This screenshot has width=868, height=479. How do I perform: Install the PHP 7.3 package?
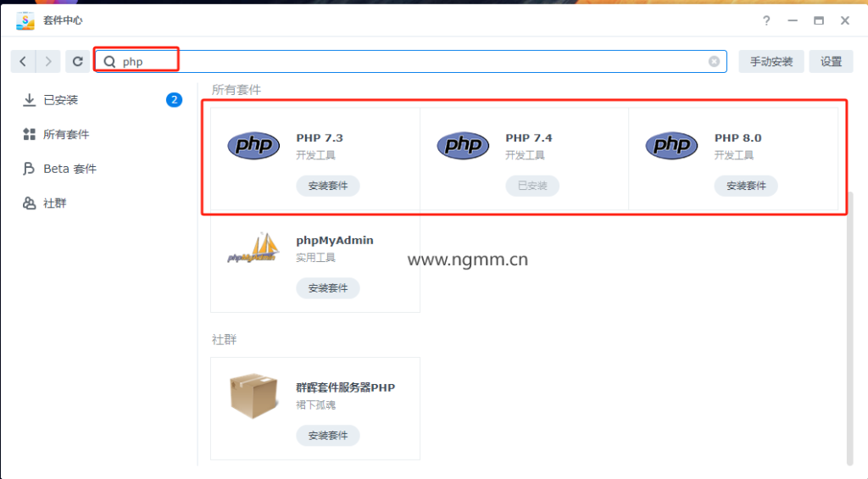(328, 186)
